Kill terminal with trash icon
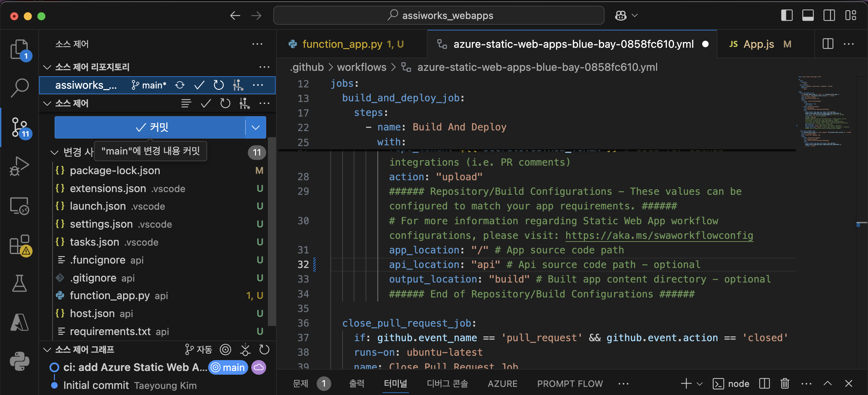 (x=785, y=383)
